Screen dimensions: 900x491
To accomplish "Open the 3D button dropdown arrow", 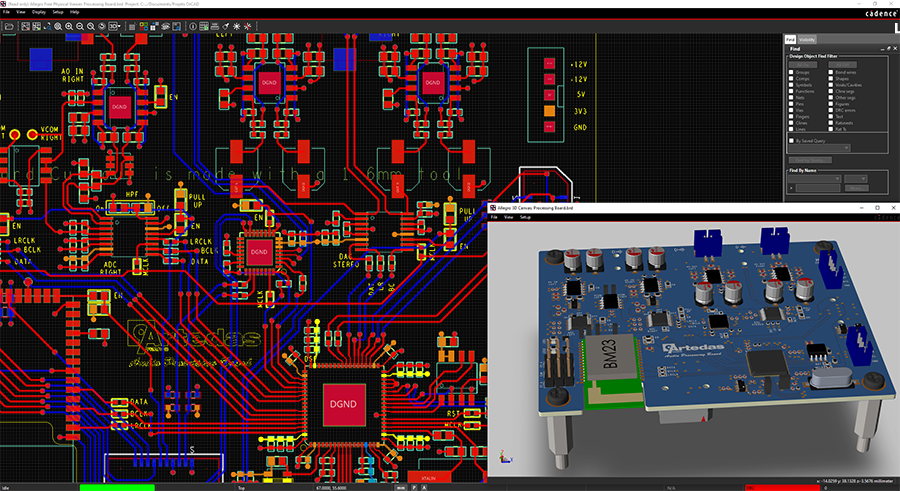I will (x=119, y=26).
